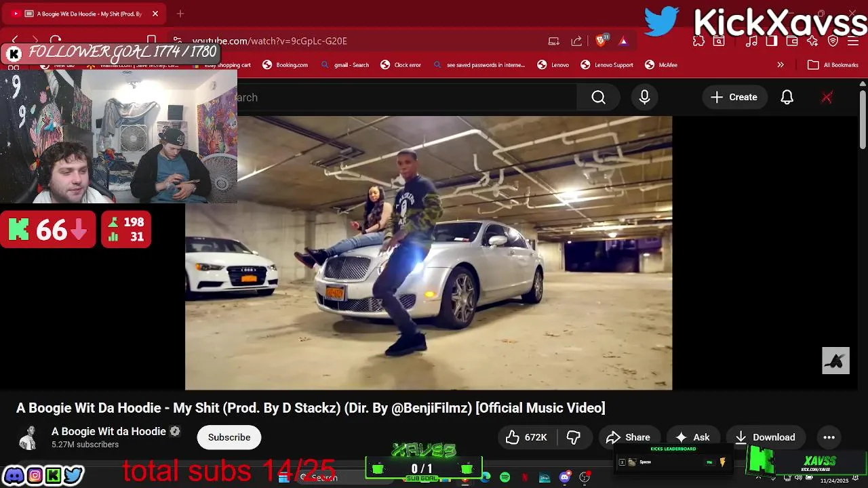Click the channel branding watermark in video corner
This screenshot has width=868, height=488.
coord(835,361)
